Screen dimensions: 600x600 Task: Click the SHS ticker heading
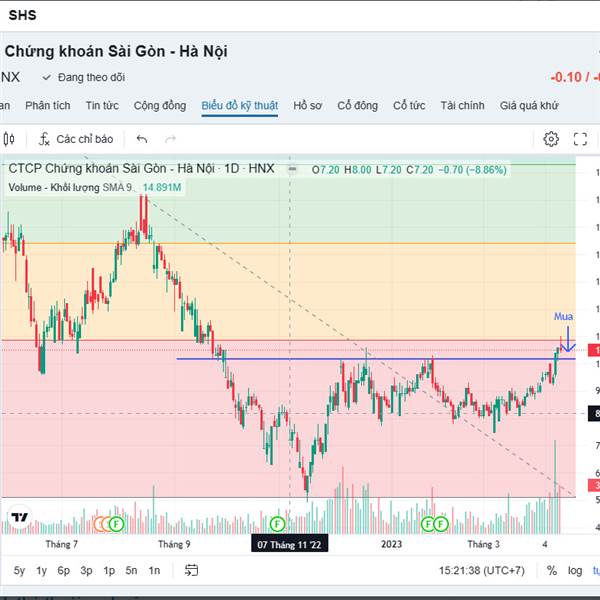(23, 15)
